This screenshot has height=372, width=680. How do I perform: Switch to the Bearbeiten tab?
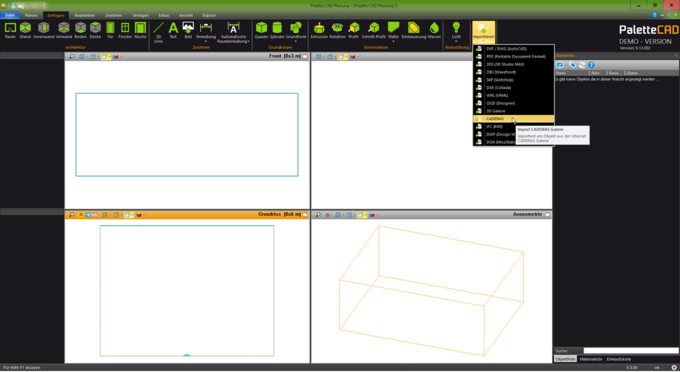click(85, 15)
